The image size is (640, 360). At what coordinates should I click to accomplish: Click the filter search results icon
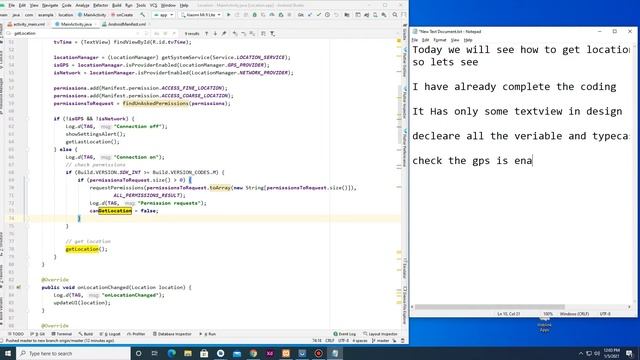pos(272,33)
